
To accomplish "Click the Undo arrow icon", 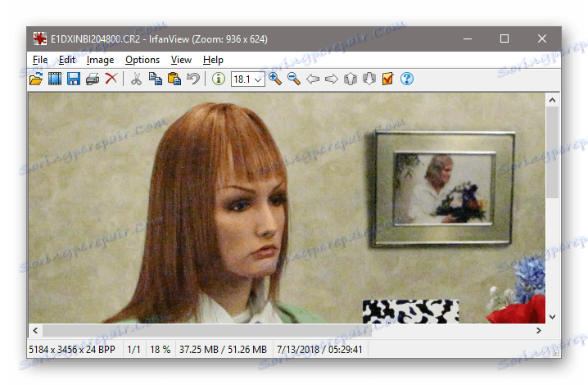I will 193,79.
